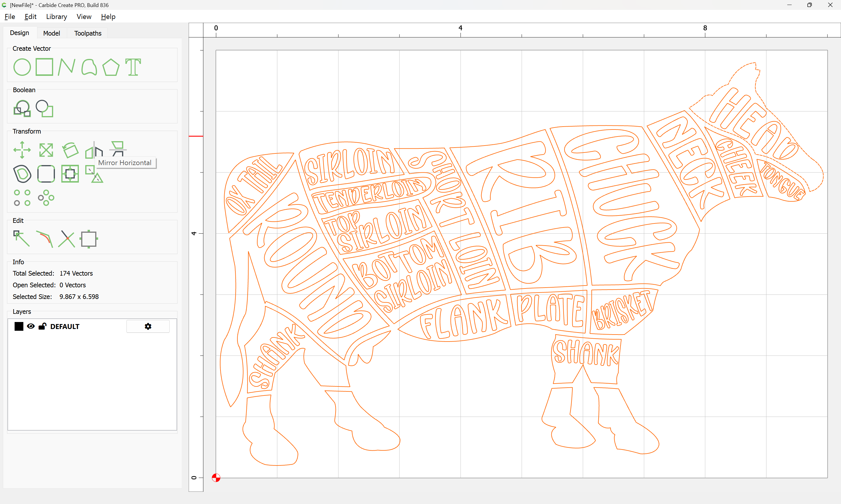Toggle the DEFAULT layer lock
This screenshot has width=841, height=504.
coord(42,326)
